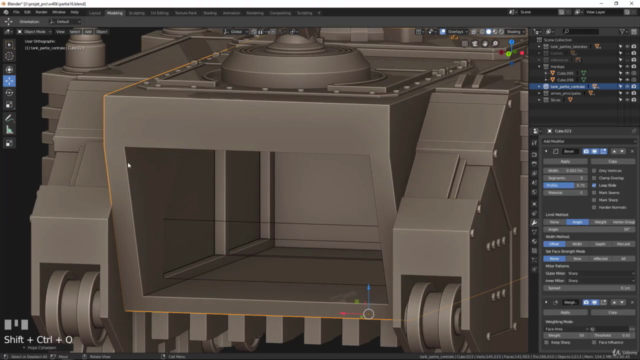The width and height of the screenshot is (640, 360).
Task: Activate the Measure ruler tool
Action: (x=9, y=130)
